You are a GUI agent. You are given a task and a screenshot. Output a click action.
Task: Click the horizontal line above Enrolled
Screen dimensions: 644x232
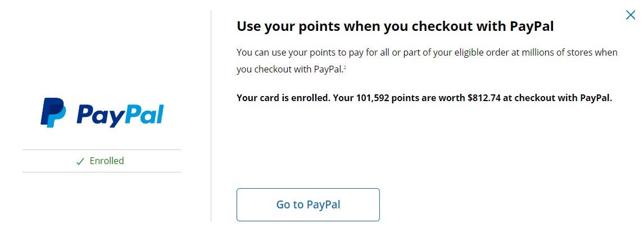[102, 150]
